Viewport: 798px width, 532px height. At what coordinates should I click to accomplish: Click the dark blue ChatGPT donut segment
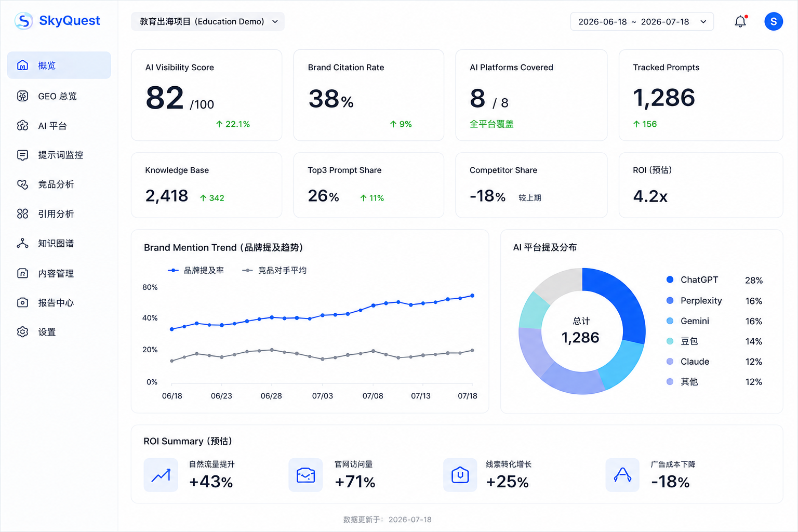point(624,301)
